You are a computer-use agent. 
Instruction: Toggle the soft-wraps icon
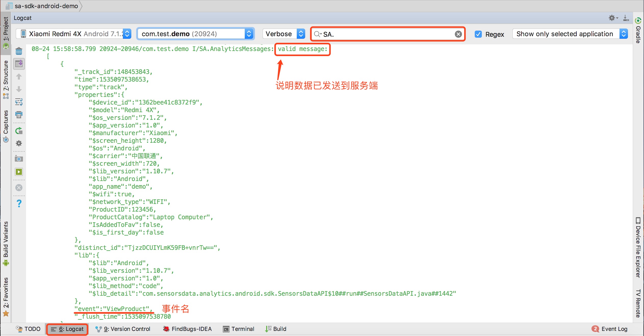(x=19, y=102)
